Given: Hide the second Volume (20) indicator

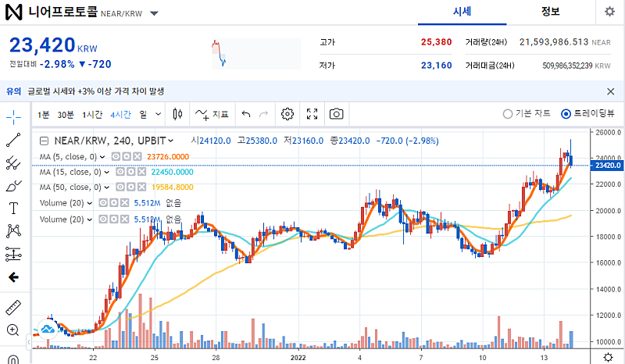Looking at the screenshot, I should [x=103, y=219].
